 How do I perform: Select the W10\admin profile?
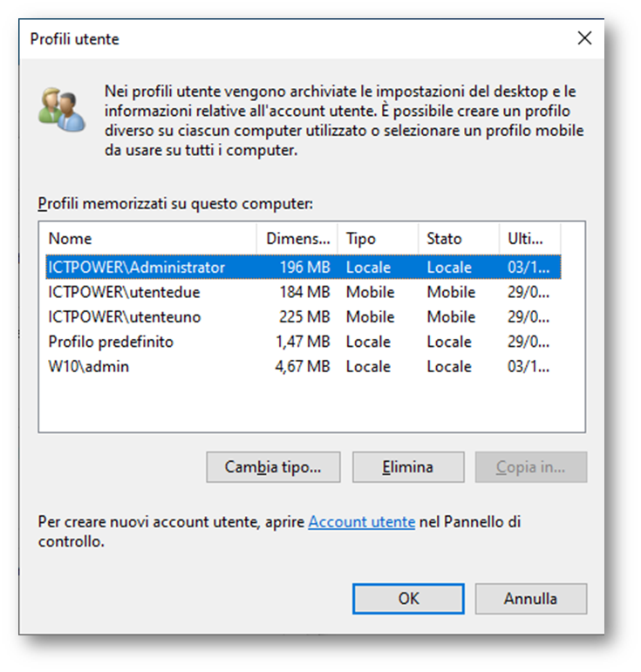tap(89, 367)
